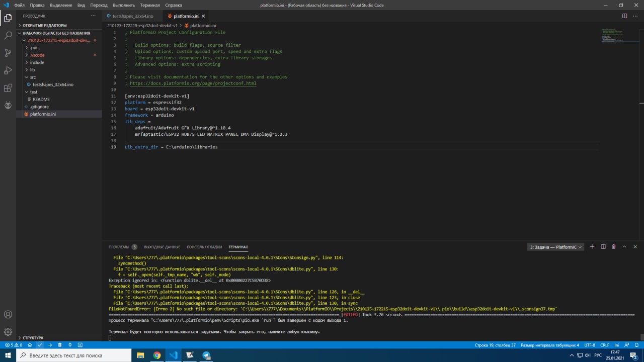Expand the СТРУКТУРА outline section
The width and height of the screenshot is (644, 362).
click(33, 338)
